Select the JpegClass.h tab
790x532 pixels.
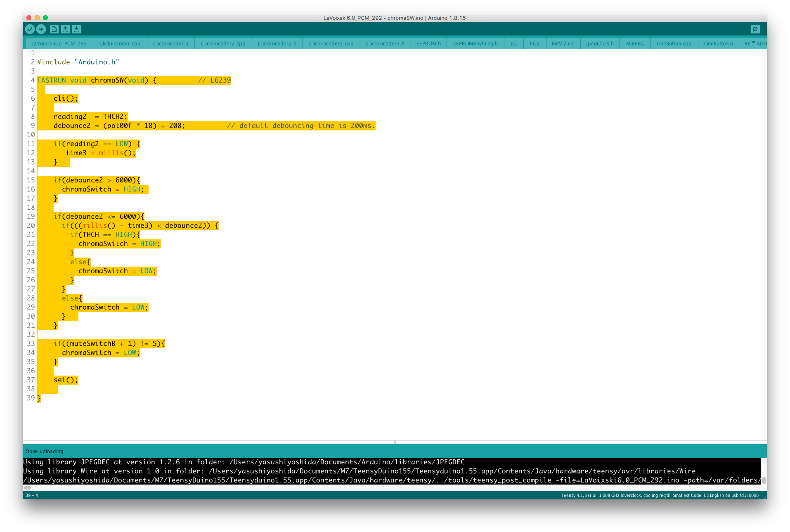click(x=600, y=43)
